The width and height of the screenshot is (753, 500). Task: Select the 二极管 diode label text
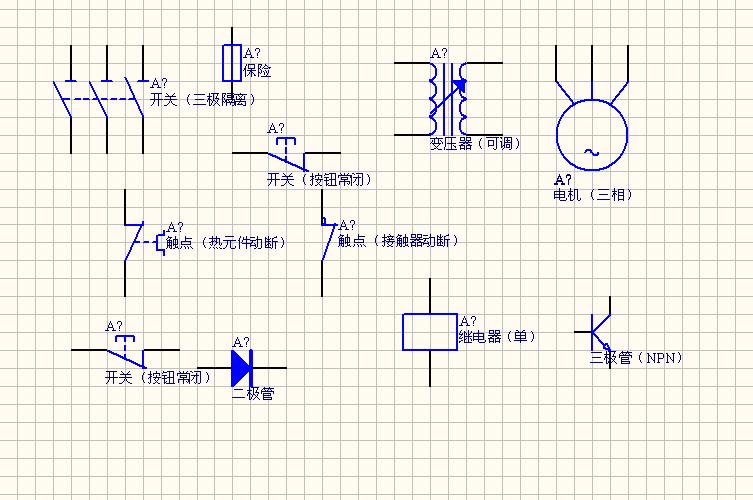pos(253,393)
